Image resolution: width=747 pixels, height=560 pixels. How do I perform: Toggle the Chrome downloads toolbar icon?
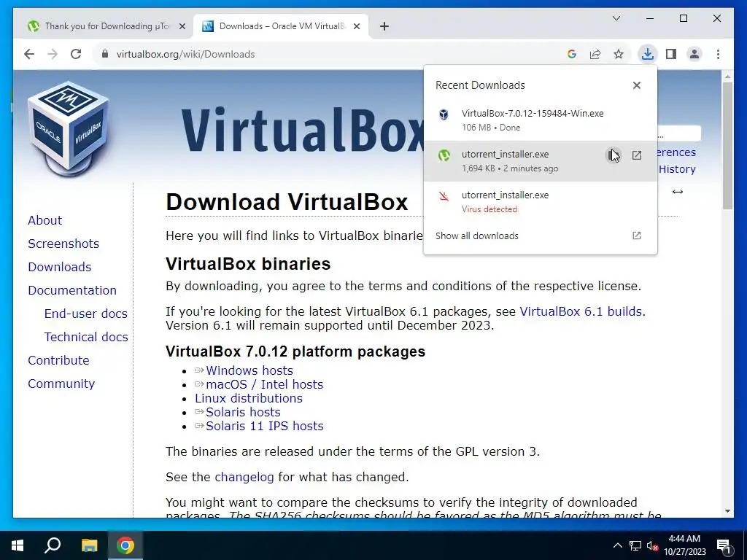(648, 54)
